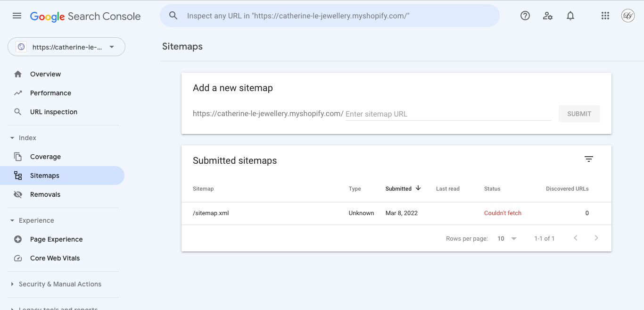Open the notifications bell
The width and height of the screenshot is (644, 310).
570,16
